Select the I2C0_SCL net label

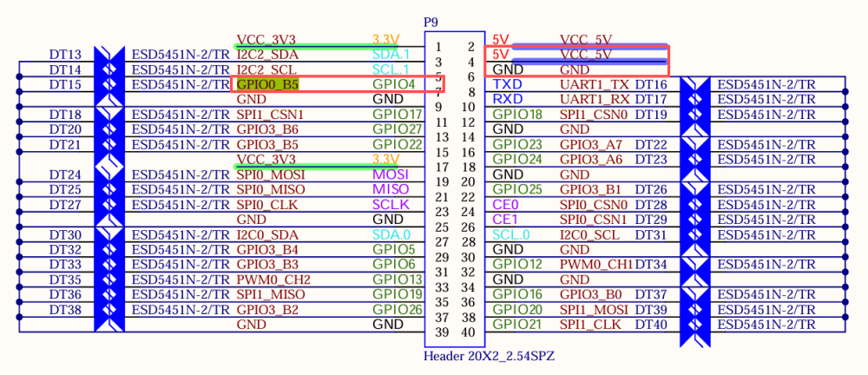pyautogui.click(x=590, y=235)
